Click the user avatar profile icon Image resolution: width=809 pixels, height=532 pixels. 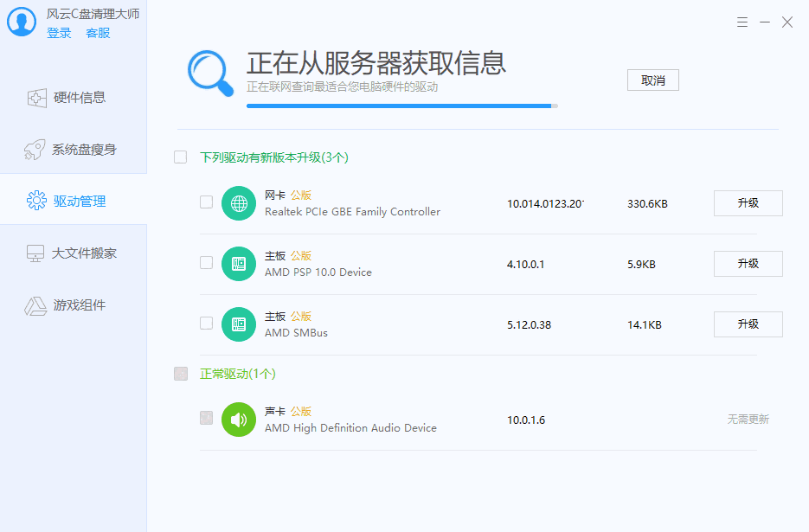coord(22,22)
